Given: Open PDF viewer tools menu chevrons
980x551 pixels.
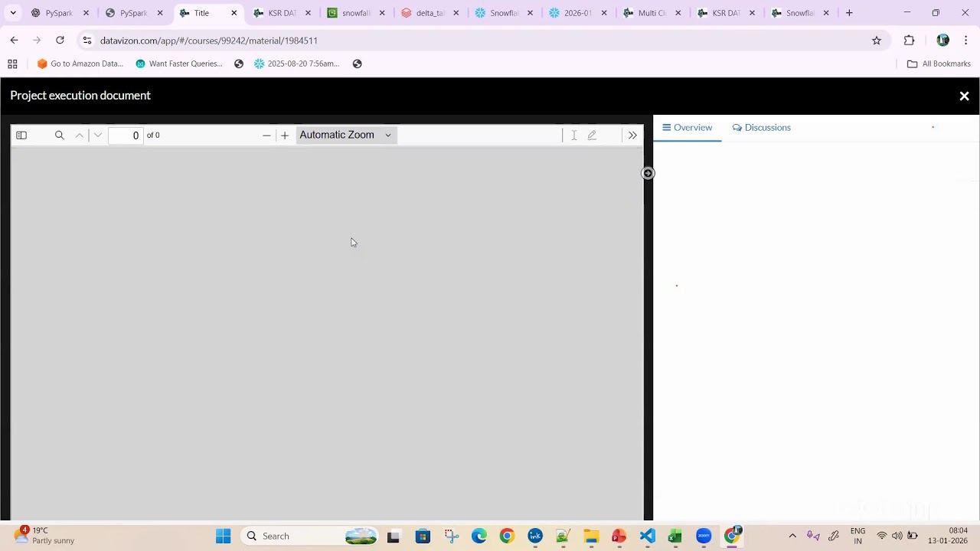Looking at the screenshot, I should click(x=632, y=135).
